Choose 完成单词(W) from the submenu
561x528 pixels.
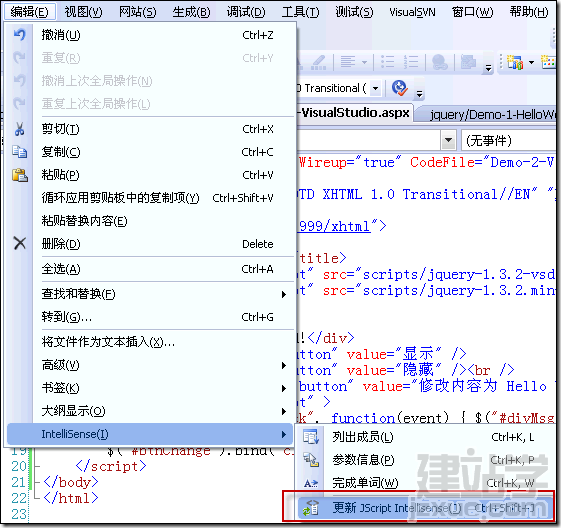(426, 483)
